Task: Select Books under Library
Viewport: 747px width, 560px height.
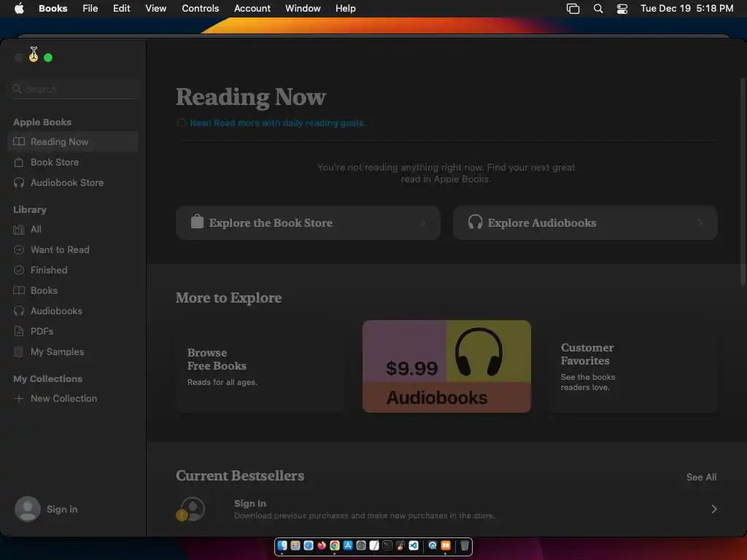Action: (72, 290)
